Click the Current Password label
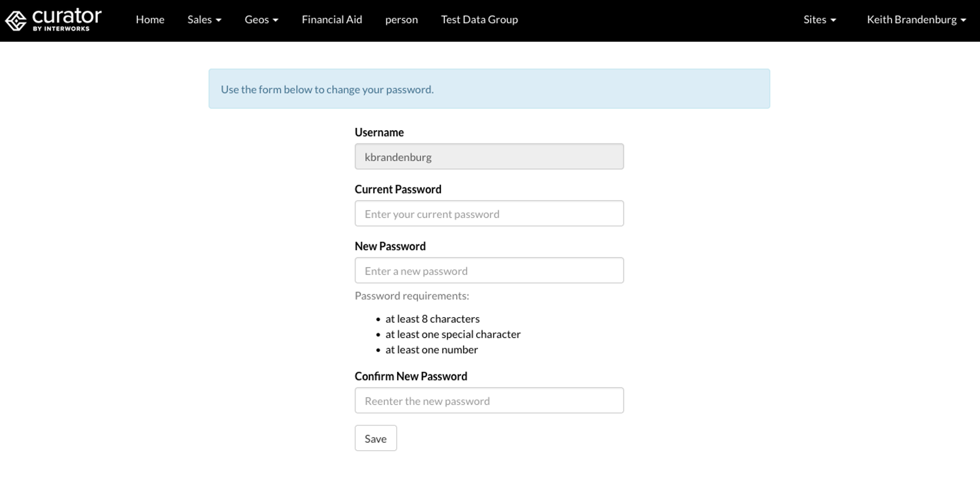The width and height of the screenshot is (980, 484). 398,189
